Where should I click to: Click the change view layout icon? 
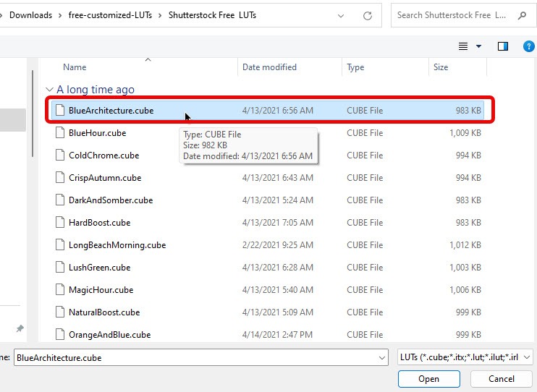click(463, 46)
